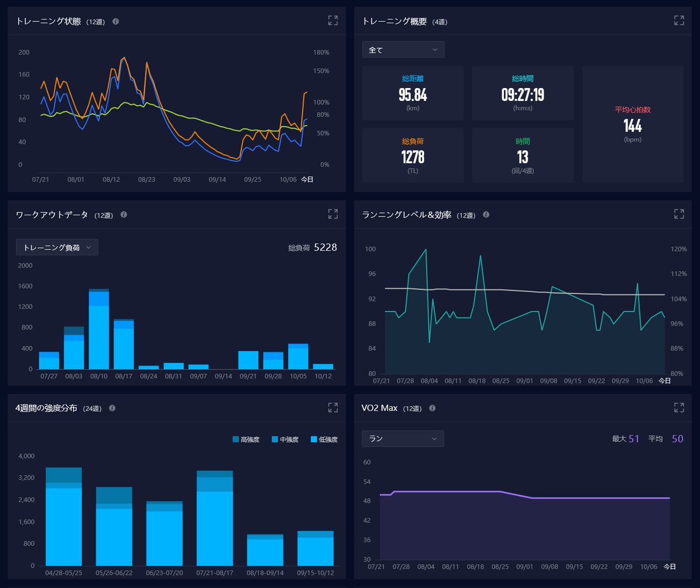Click the 07/21-08/17 intensity distribution bar
This screenshot has width=700, height=588.
click(215, 518)
